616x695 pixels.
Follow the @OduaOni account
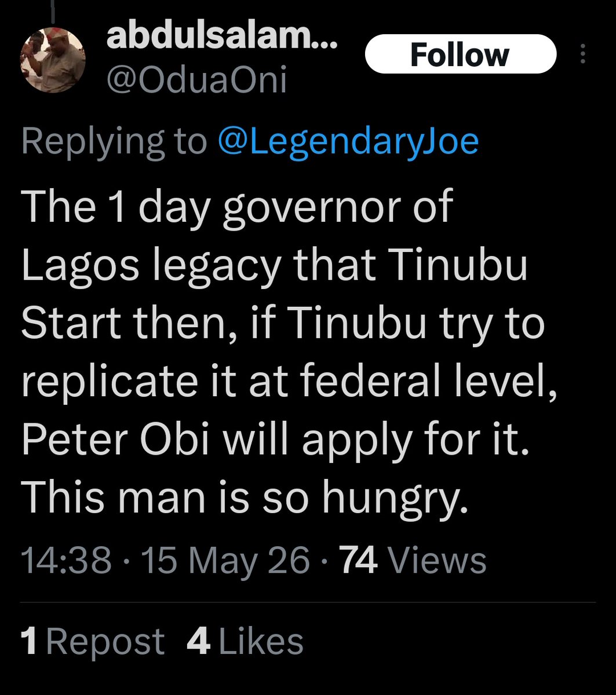(x=461, y=54)
